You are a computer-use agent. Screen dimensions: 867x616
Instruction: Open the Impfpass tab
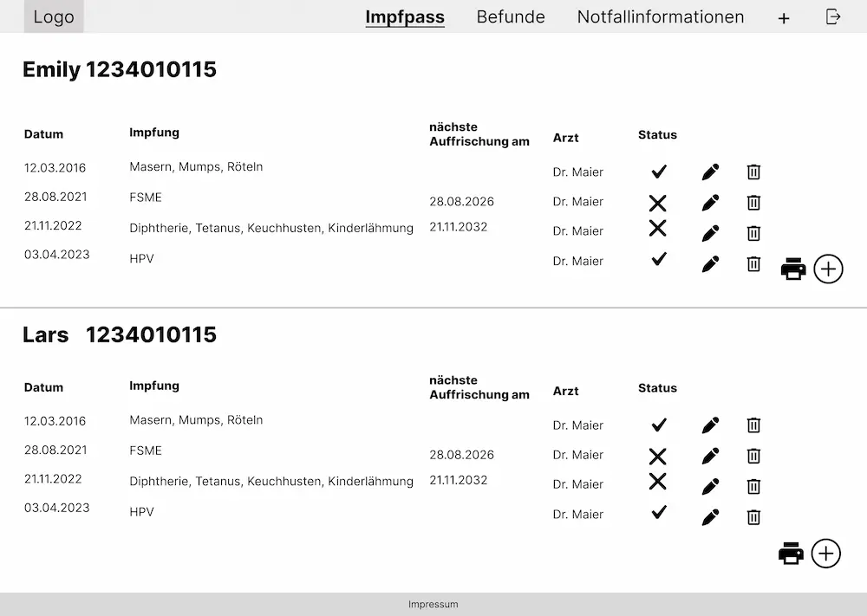coord(405,17)
